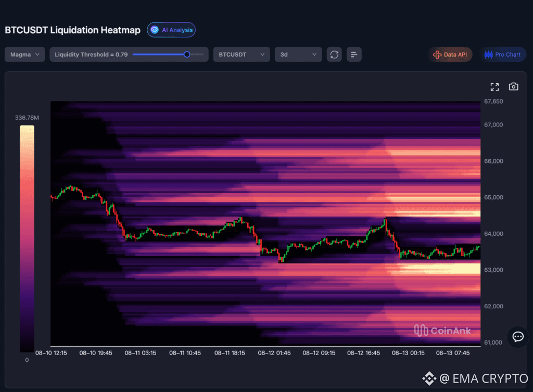Click the 62,000 price axis label

pyautogui.click(x=493, y=306)
